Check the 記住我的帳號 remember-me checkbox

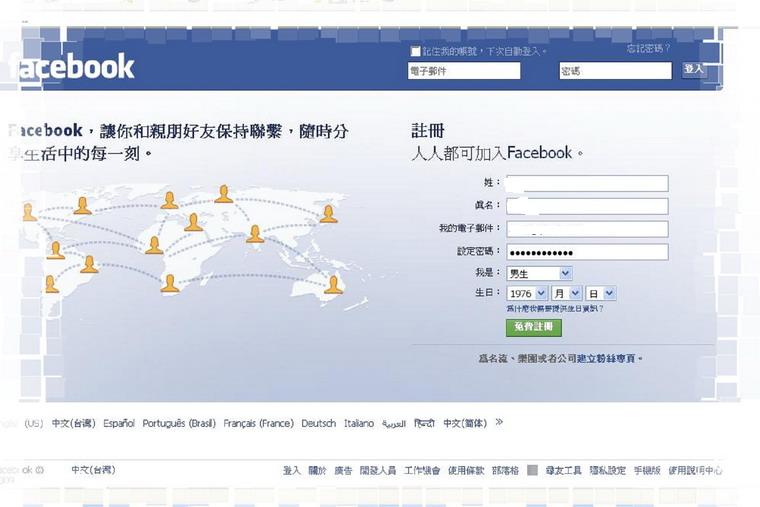tap(415, 51)
